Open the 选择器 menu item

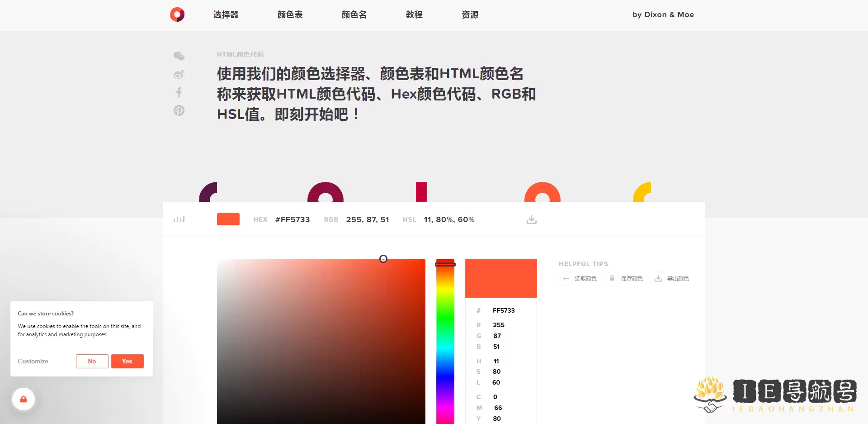pos(225,14)
